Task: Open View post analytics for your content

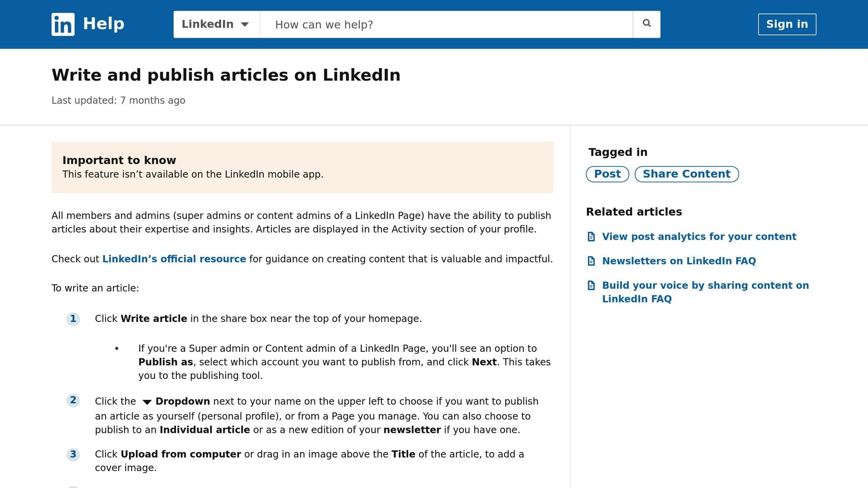Action: (x=699, y=237)
